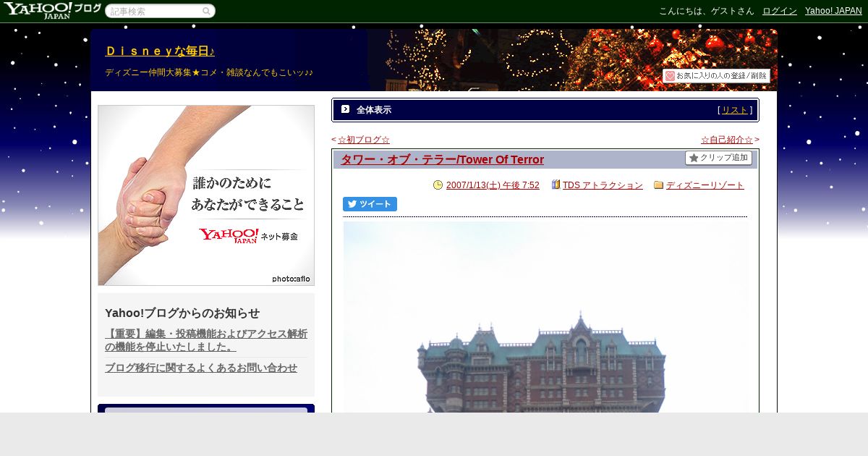Click the 全体表示 arrow icon
Viewport: 868px width, 456px height.
[345, 109]
